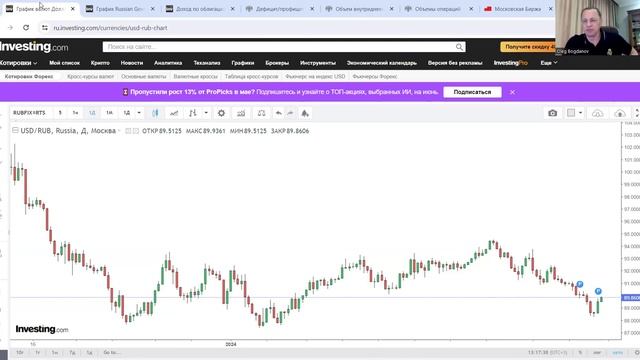
Task: Toggle fullscreen chart mode icon
Action: 637,113
